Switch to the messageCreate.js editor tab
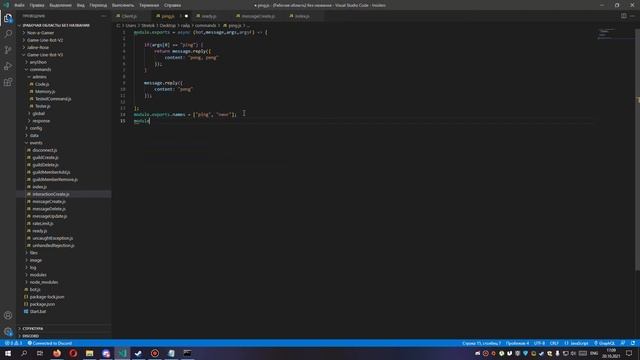Image resolution: width=640 pixels, height=360 pixels. (x=258, y=16)
